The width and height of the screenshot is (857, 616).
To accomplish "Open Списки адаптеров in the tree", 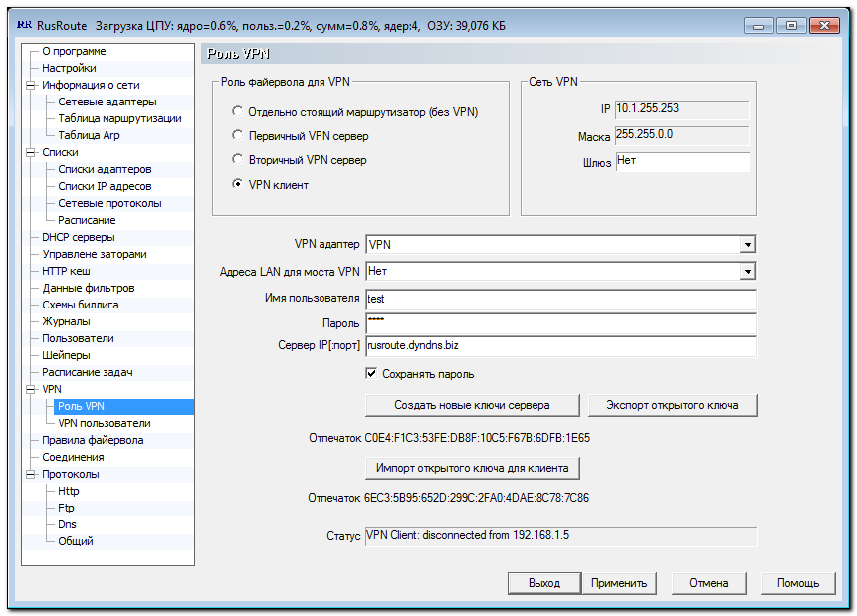I will pos(105,169).
